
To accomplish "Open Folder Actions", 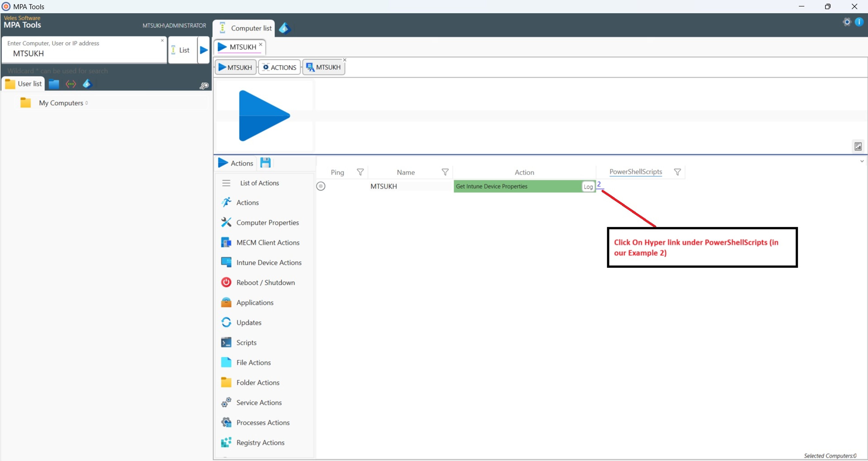I will 250,383.
